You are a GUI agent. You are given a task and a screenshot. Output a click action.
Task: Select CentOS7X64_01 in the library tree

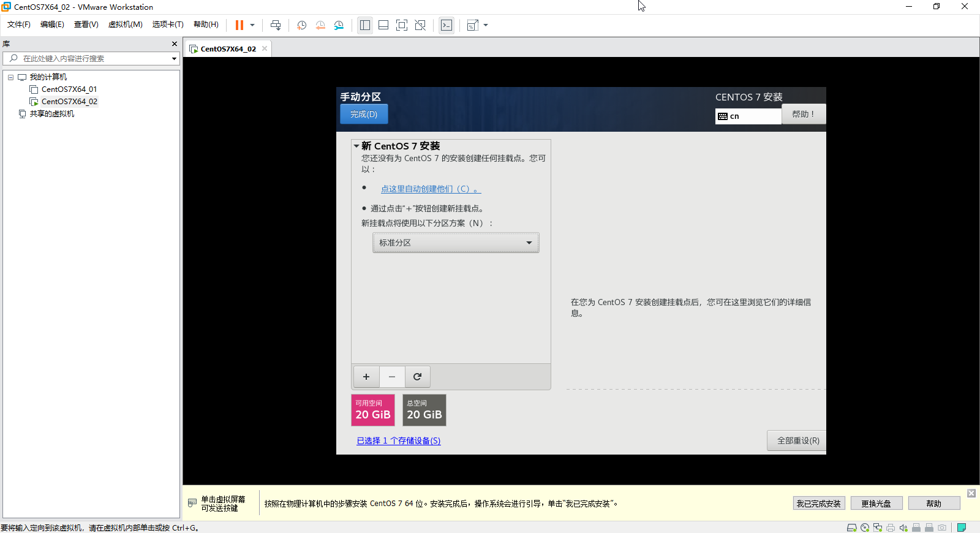69,89
